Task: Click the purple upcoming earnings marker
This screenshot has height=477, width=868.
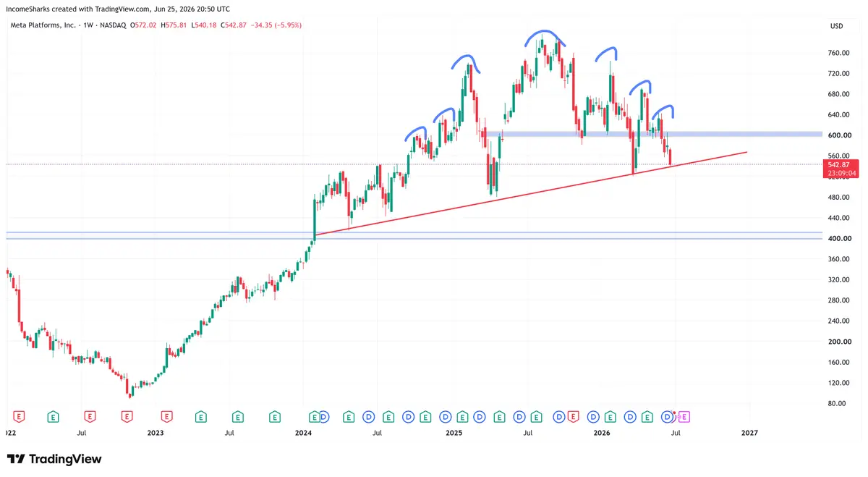Action: pyautogui.click(x=684, y=416)
